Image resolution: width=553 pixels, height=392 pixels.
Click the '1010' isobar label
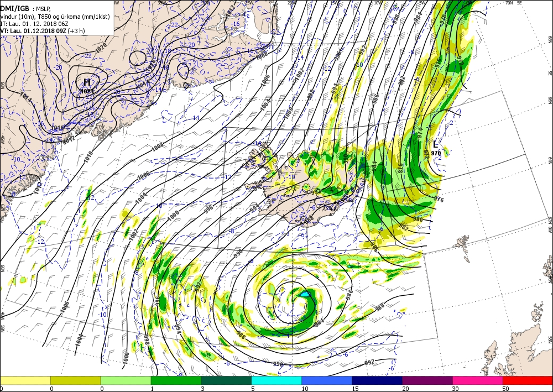pyautogui.click(x=88, y=156)
